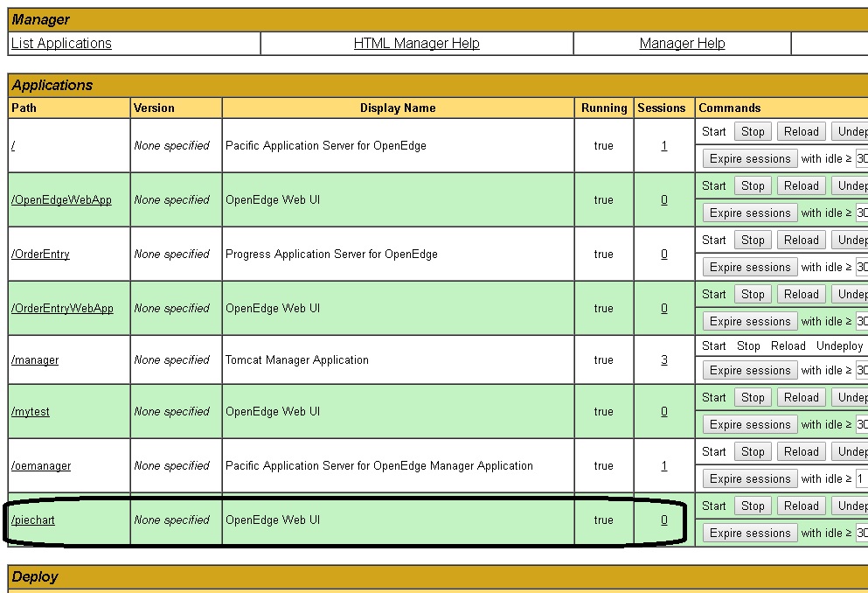Stop the /mytest application

753,398
